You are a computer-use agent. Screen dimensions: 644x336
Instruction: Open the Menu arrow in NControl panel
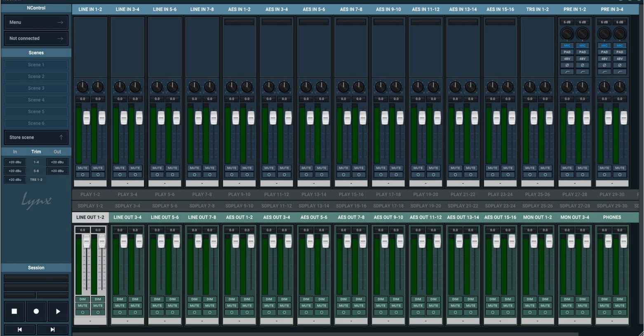[60, 22]
